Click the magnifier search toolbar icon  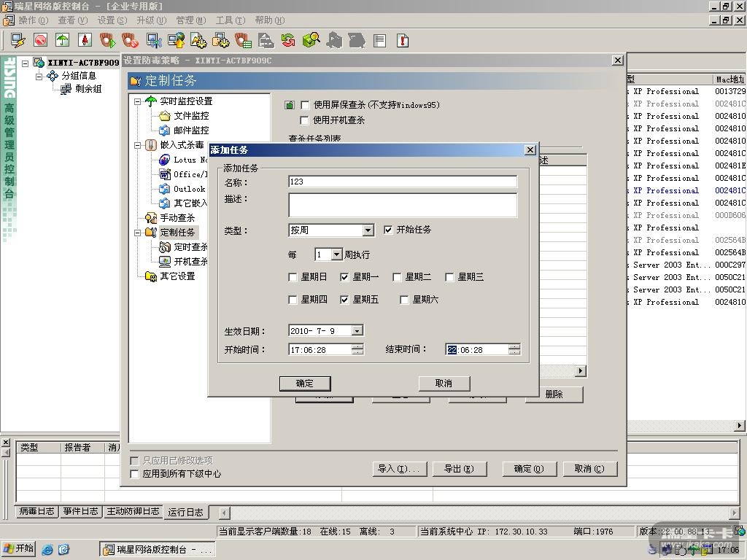(311, 40)
